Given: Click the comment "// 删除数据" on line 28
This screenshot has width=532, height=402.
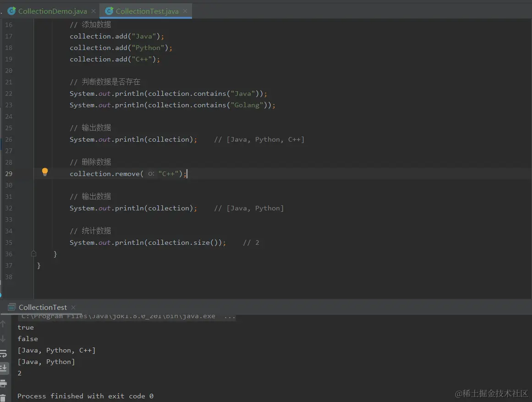Looking at the screenshot, I should point(90,162).
